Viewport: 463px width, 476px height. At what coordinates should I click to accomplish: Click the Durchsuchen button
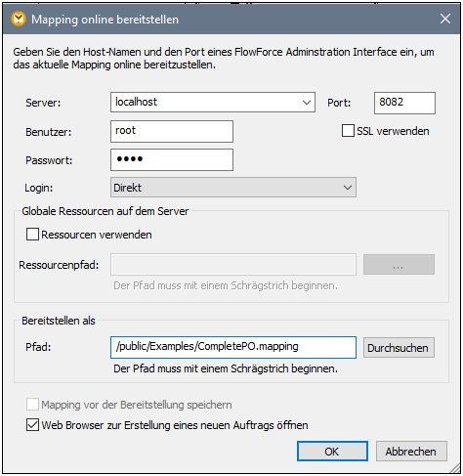399,347
